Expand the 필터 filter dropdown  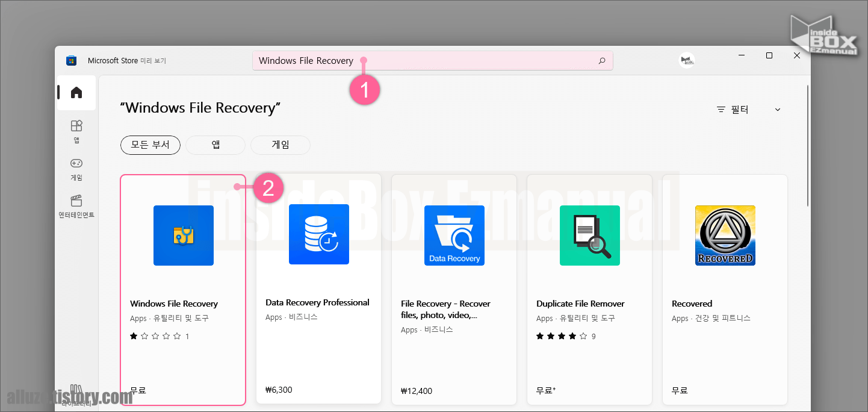749,110
